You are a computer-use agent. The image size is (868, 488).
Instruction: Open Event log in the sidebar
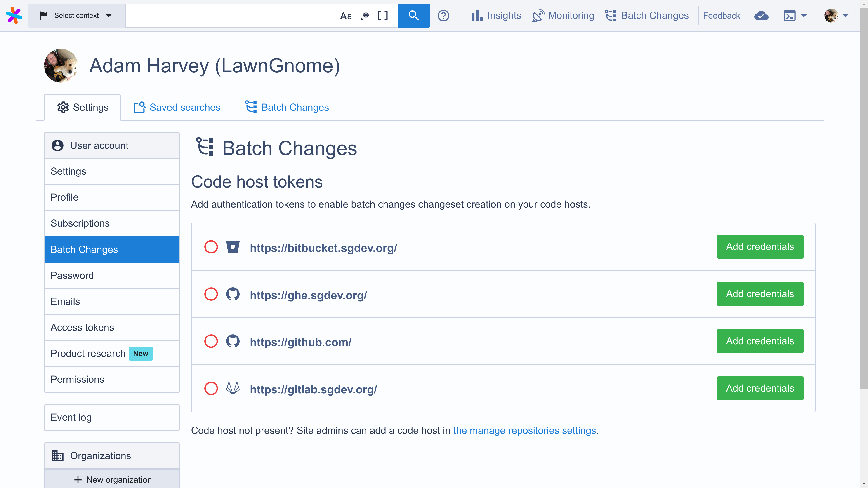click(x=112, y=418)
